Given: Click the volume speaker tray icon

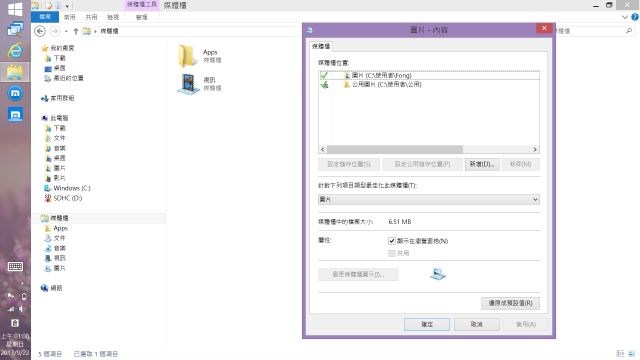Looking at the screenshot, I should 22,309.
